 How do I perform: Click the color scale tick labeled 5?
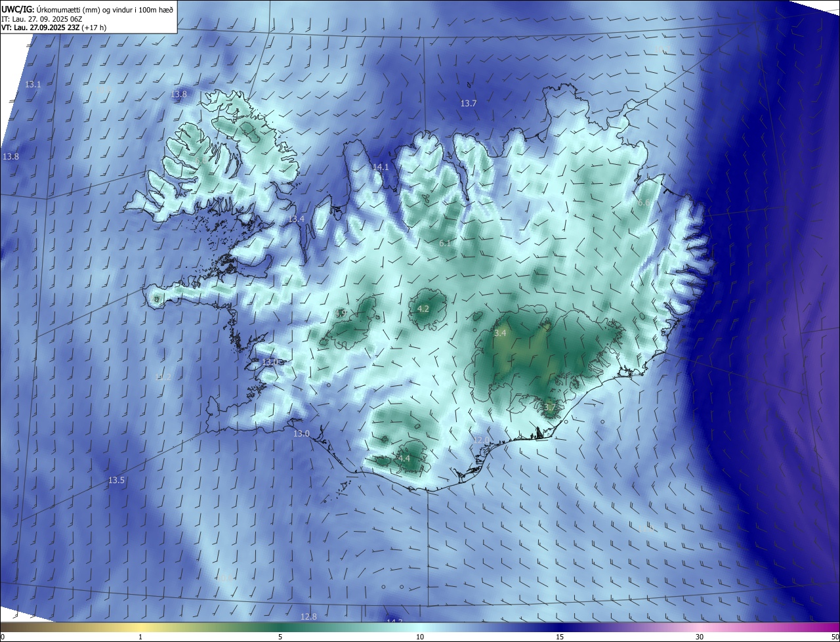[x=280, y=637]
